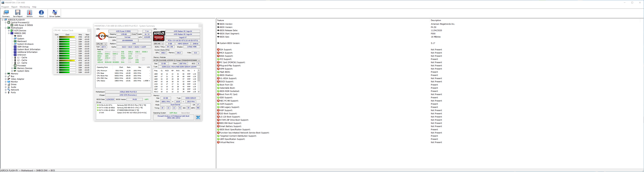Click the American Megatrends Inc. description value

tap(443, 24)
